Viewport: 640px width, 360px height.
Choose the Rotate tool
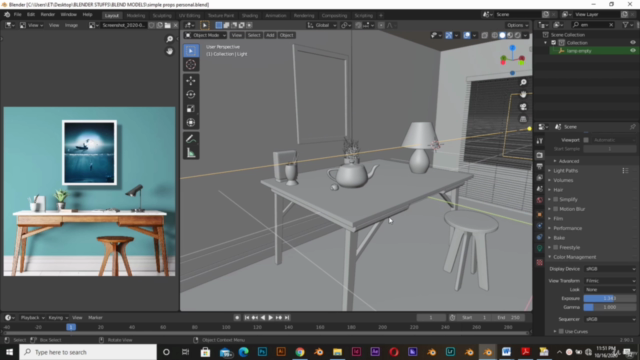191,95
